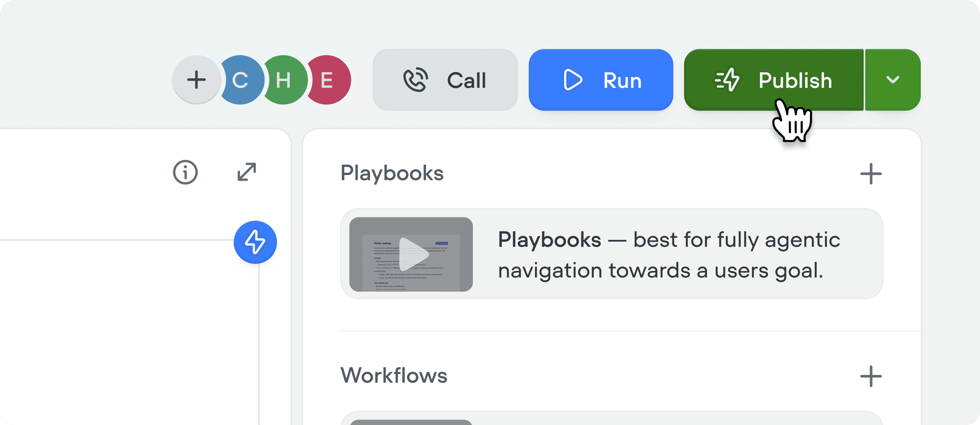Add a new workflow with the plus icon

871,376
